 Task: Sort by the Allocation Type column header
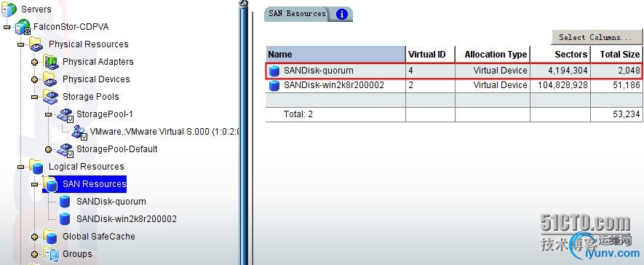[493, 54]
